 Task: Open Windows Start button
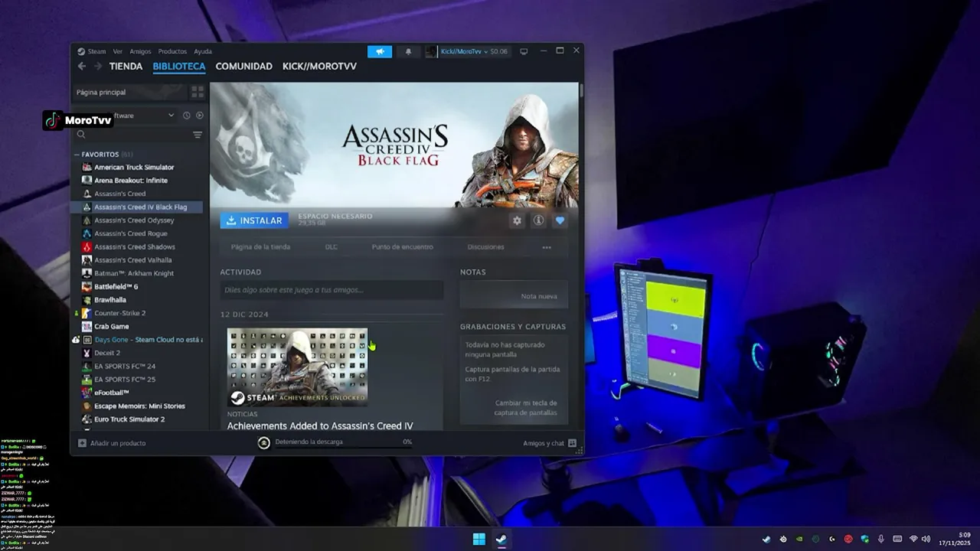[479, 539]
